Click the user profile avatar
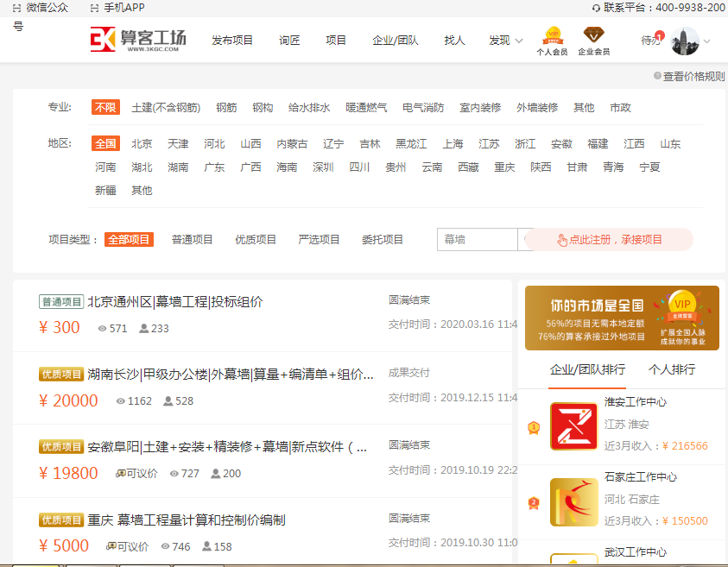This screenshot has height=567, width=728. pyautogui.click(x=684, y=41)
